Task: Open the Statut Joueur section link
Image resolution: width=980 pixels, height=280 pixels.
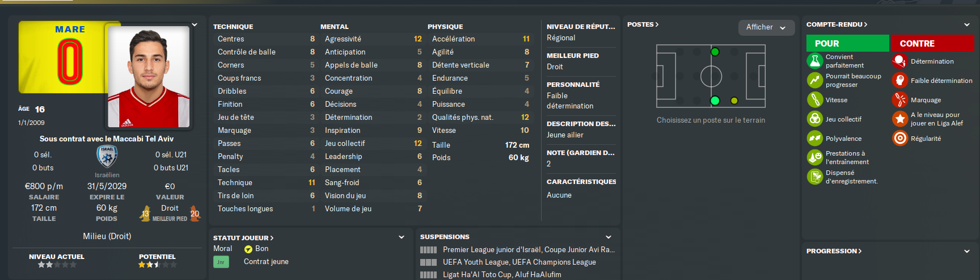Action: (243, 238)
